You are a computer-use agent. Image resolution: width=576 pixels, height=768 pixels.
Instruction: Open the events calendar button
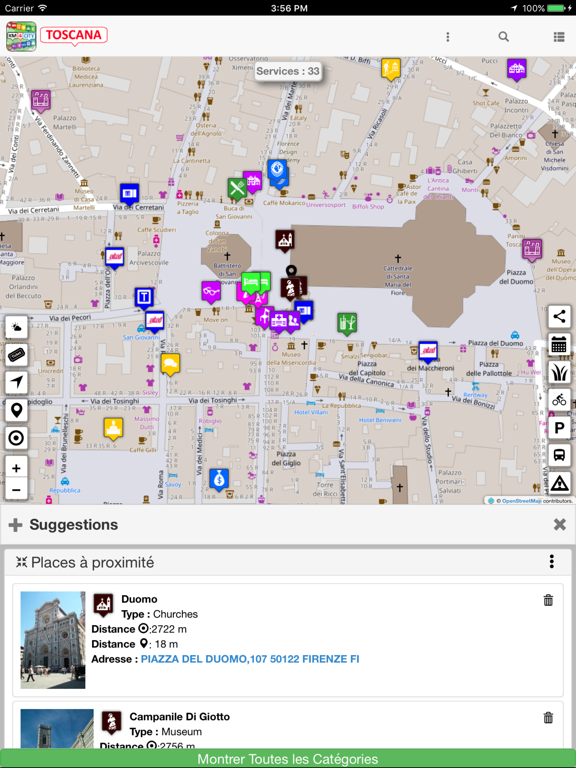pos(559,344)
